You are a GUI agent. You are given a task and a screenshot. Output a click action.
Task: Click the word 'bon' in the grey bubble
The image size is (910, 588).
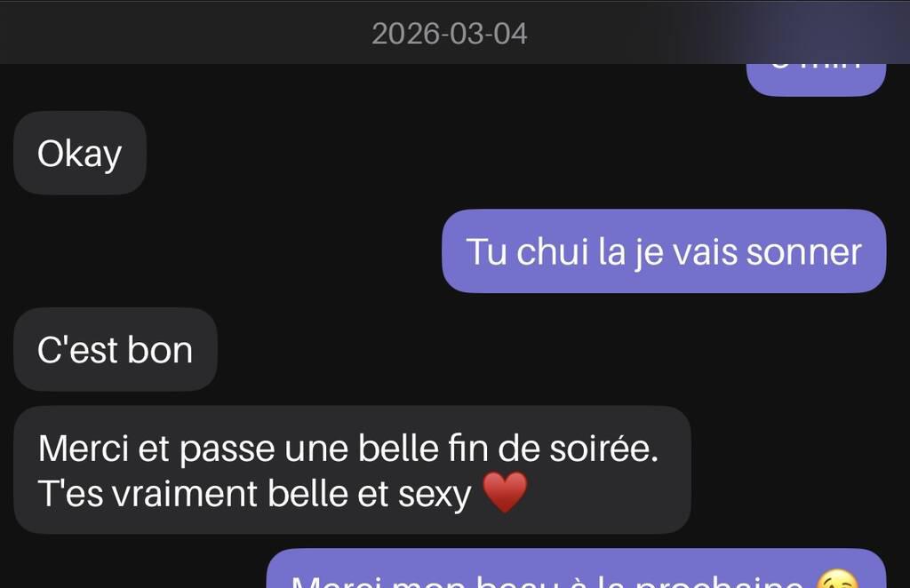point(160,350)
